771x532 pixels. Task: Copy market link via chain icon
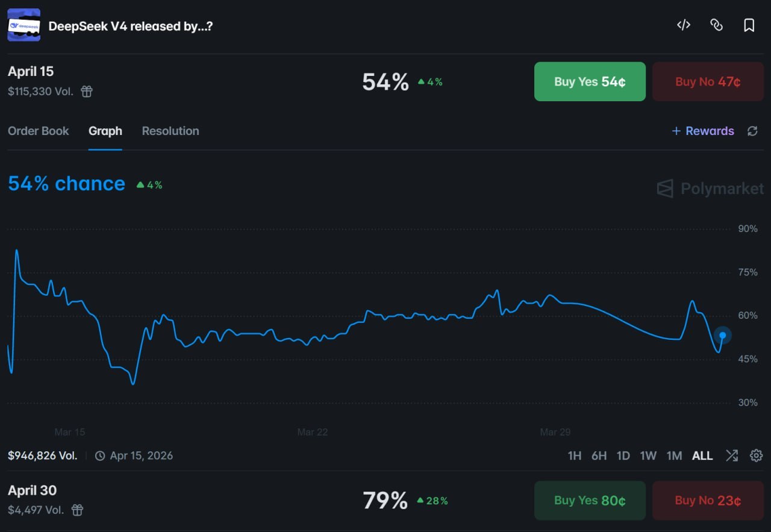716,25
